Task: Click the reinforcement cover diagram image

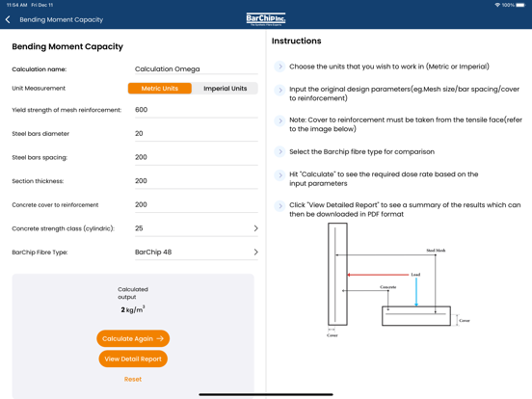Action: tap(399, 279)
